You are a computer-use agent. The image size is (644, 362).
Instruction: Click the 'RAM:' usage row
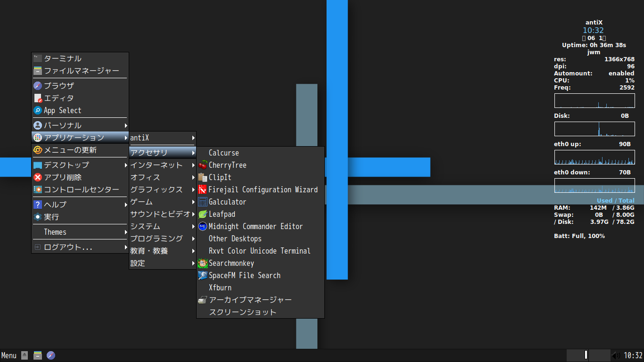pos(594,207)
